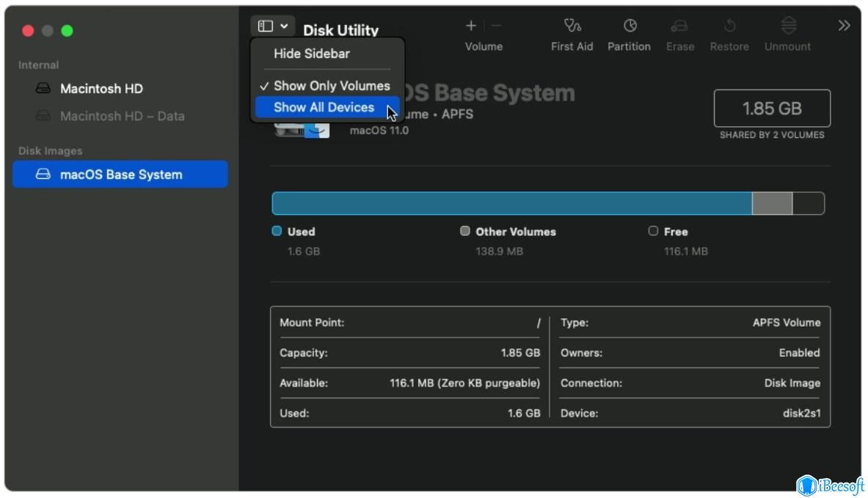Click the 'Internal' sidebar section header
The height and width of the screenshot is (498, 868).
tap(38, 65)
